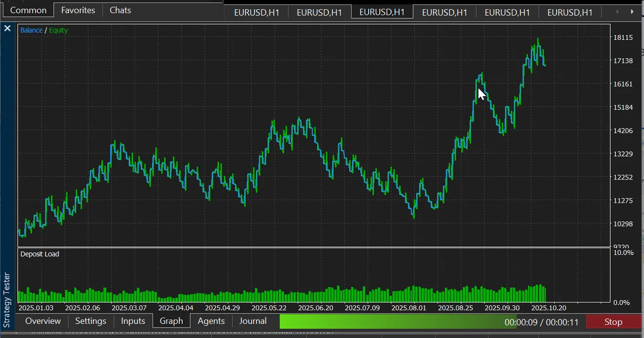The image size is (644, 338).
Task: Open the Overview tab
Action: click(x=43, y=321)
